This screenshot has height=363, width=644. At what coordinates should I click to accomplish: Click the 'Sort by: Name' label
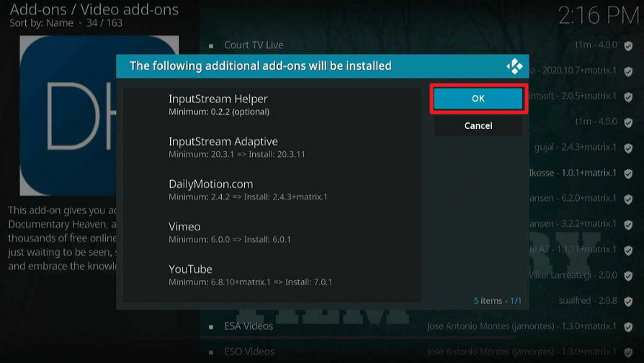coord(42,23)
